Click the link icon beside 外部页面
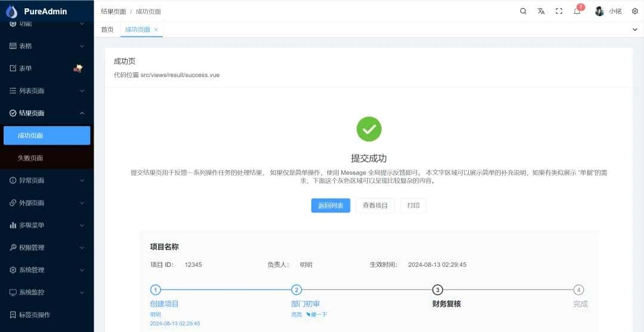 (13, 203)
